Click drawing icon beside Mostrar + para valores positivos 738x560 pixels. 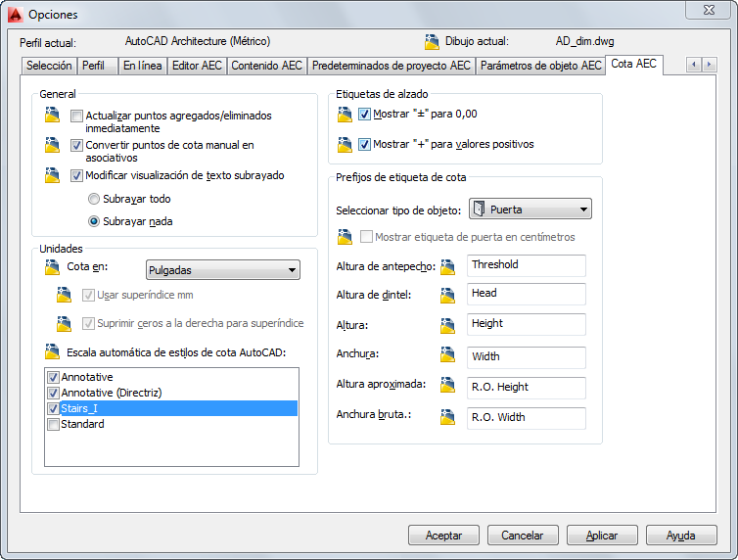[345, 145]
